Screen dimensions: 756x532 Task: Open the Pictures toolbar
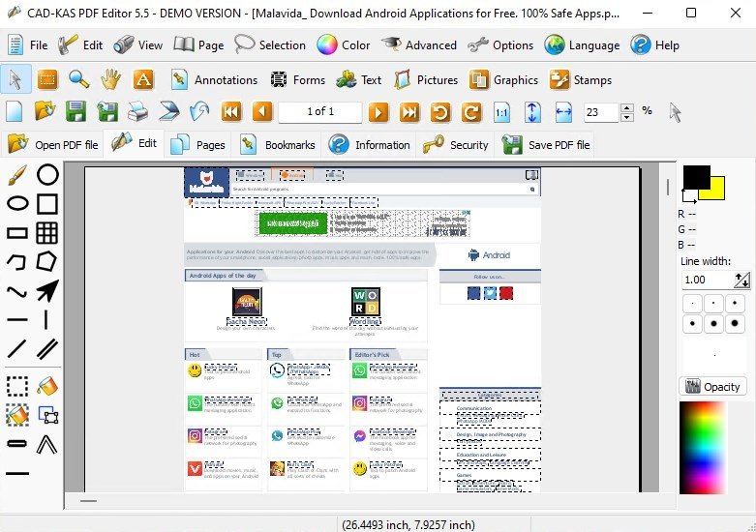coord(426,79)
